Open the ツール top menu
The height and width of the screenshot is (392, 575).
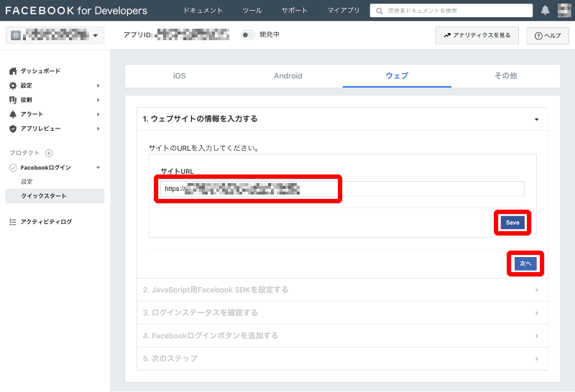(x=252, y=10)
